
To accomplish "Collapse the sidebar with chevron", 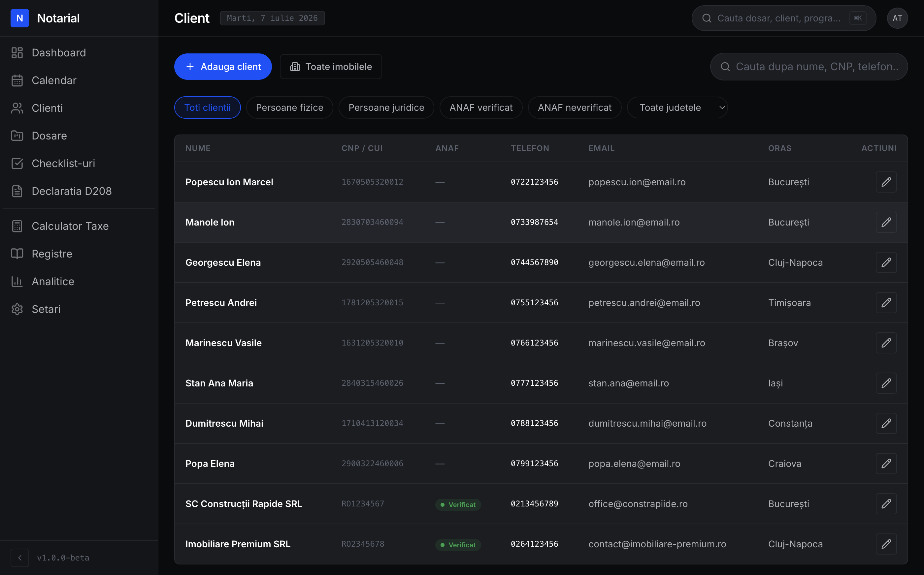I will point(20,558).
